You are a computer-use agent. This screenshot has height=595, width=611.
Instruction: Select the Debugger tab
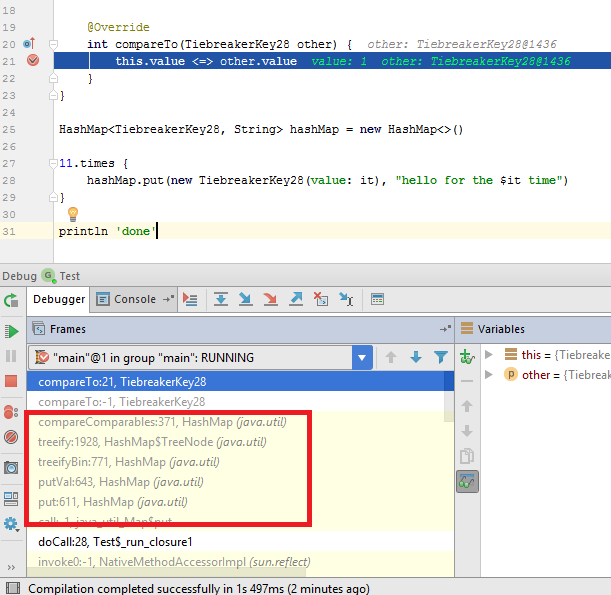59,299
